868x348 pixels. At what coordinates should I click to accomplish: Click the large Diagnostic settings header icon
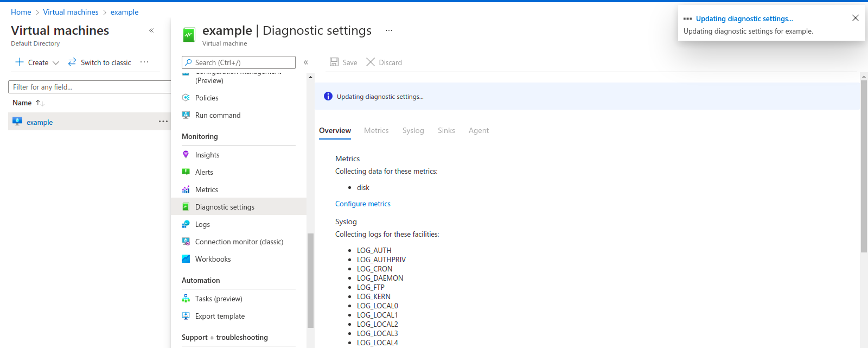tap(189, 35)
